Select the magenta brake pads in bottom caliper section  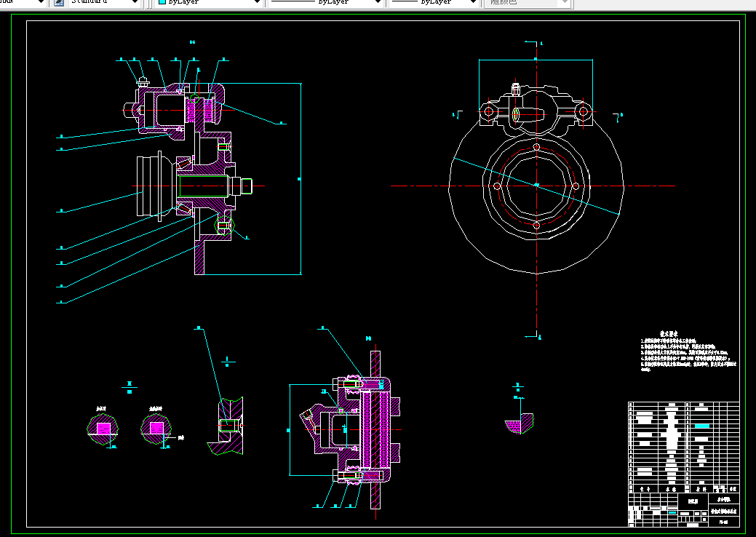coord(375,429)
